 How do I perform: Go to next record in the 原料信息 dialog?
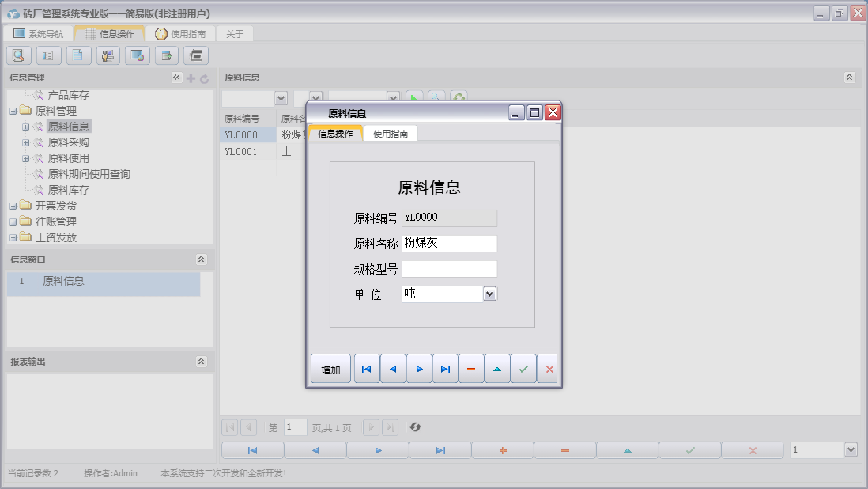click(x=419, y=370)
